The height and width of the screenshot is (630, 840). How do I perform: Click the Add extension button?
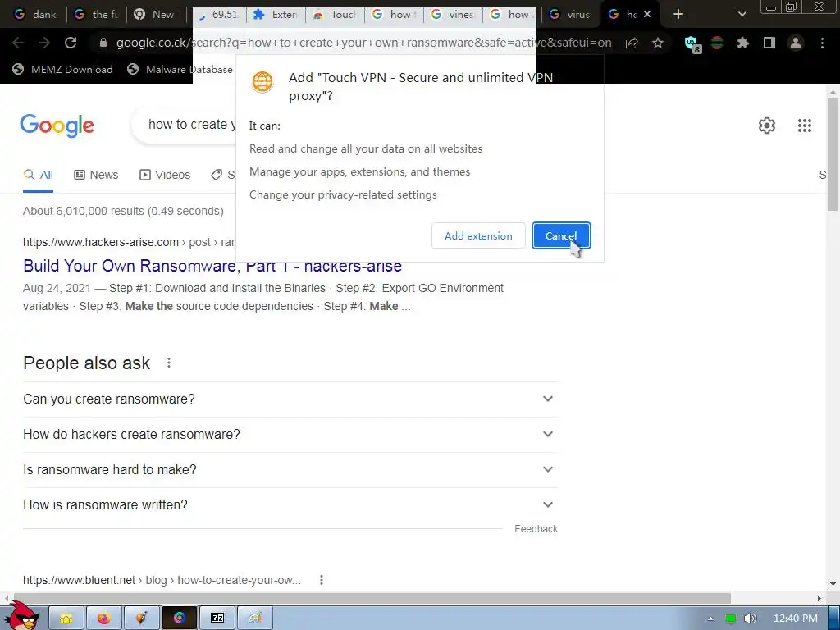point(478,235)
